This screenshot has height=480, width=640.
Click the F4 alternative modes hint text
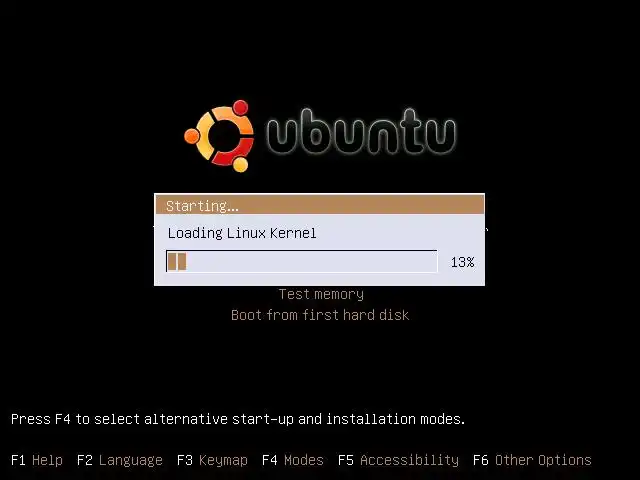tap(238, 419)
